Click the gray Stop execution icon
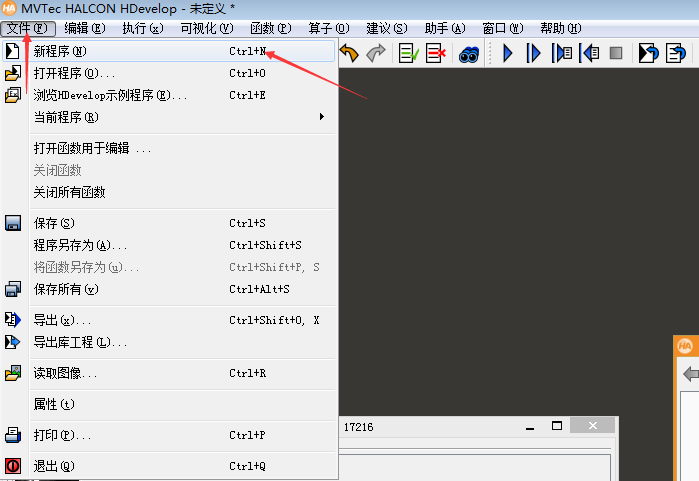 616,53
